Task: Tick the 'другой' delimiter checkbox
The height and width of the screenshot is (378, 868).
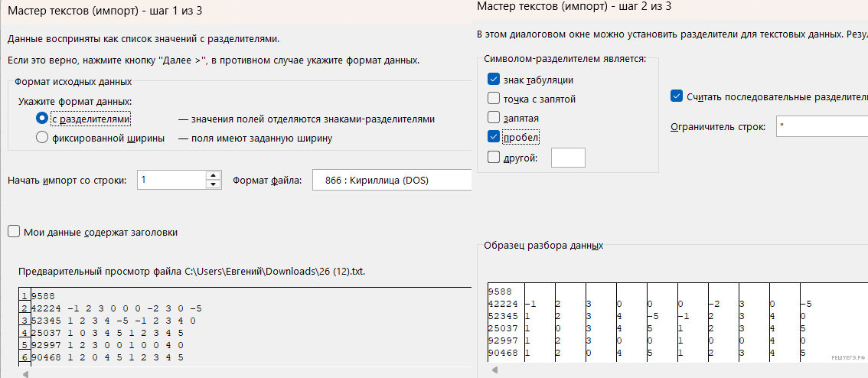Action: click(494, 158)
